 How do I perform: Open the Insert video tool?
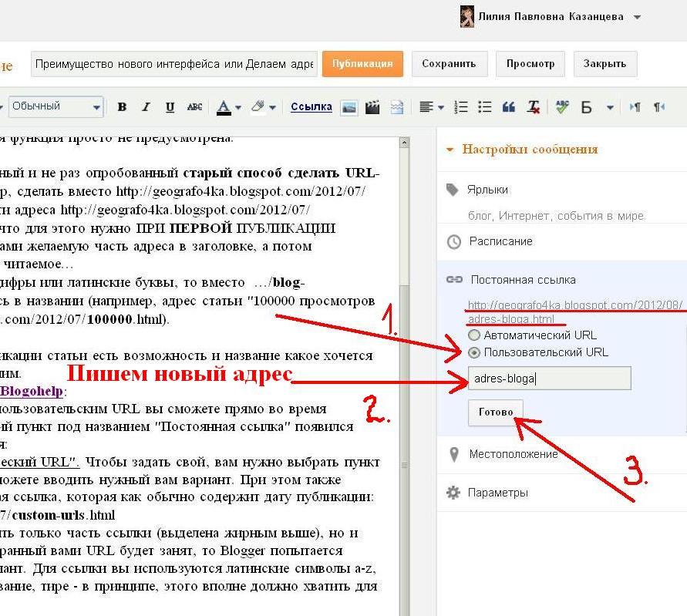(372, 107)
